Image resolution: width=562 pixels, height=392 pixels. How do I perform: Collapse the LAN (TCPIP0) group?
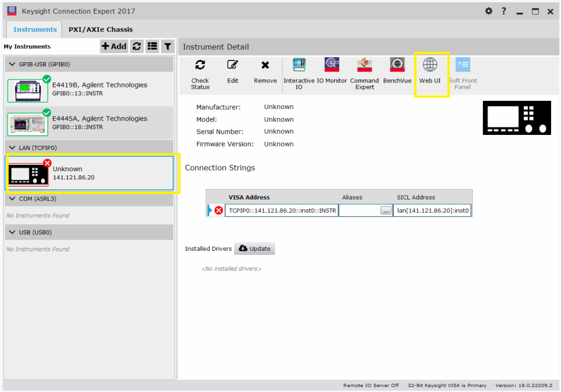point(12,148)
